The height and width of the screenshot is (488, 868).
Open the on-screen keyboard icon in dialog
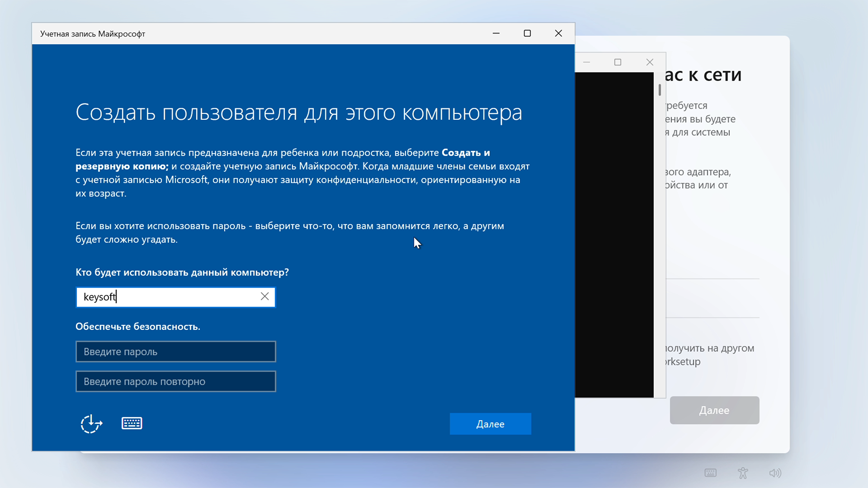pos(132,423)
